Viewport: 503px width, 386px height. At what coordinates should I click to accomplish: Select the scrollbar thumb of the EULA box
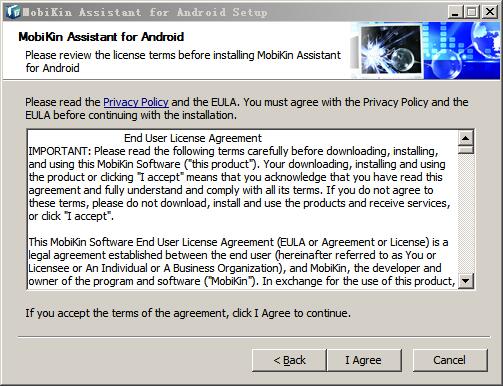pos(466,150)
